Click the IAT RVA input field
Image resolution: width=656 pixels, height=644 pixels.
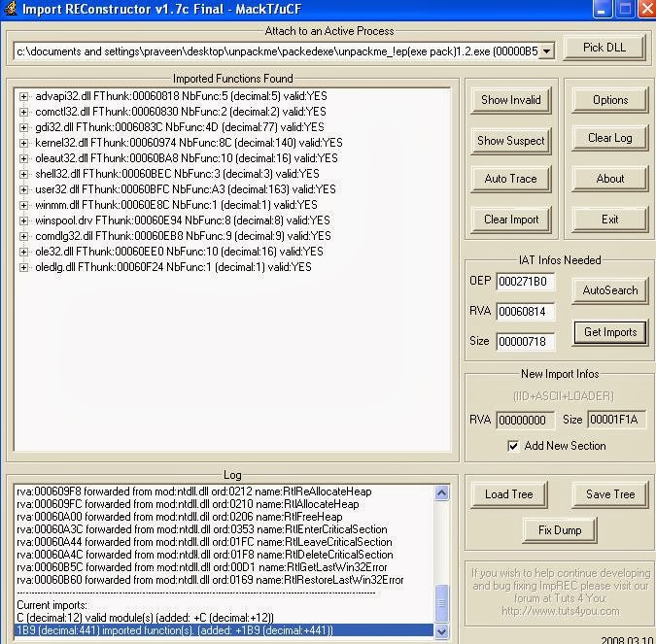point(525,312)
